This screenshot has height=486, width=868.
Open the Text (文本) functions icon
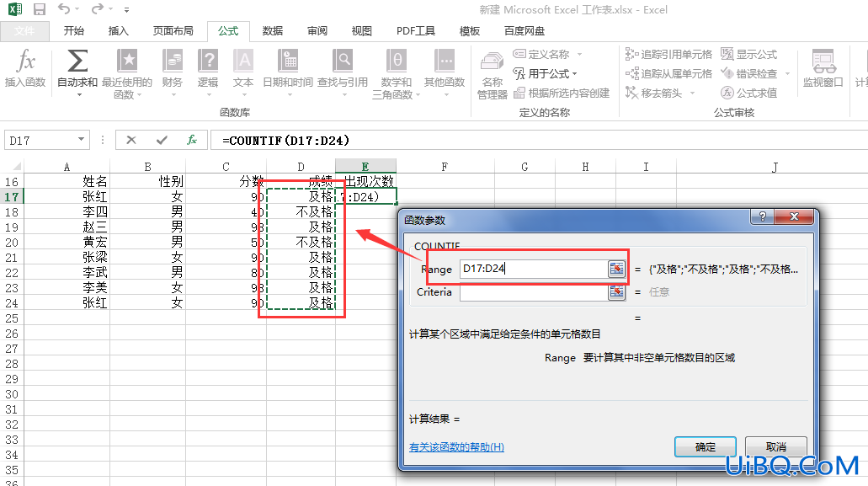(243, 61)
